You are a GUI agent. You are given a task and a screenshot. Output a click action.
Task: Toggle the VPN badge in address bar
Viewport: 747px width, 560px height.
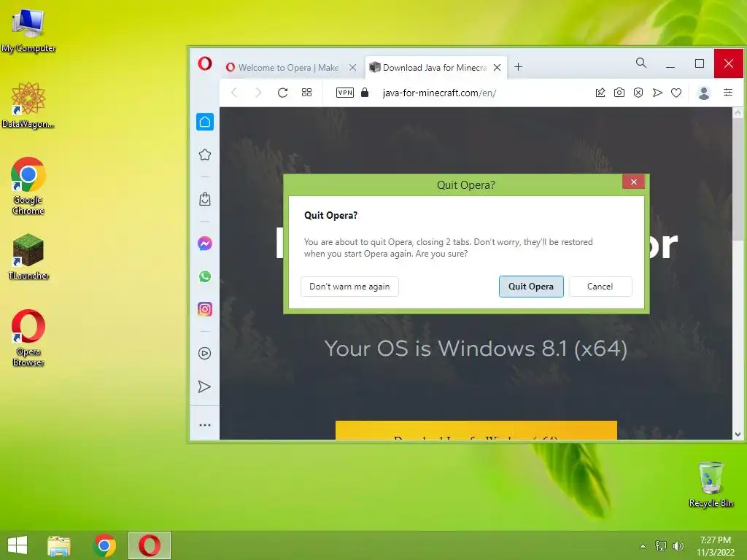tap(345, 93)
